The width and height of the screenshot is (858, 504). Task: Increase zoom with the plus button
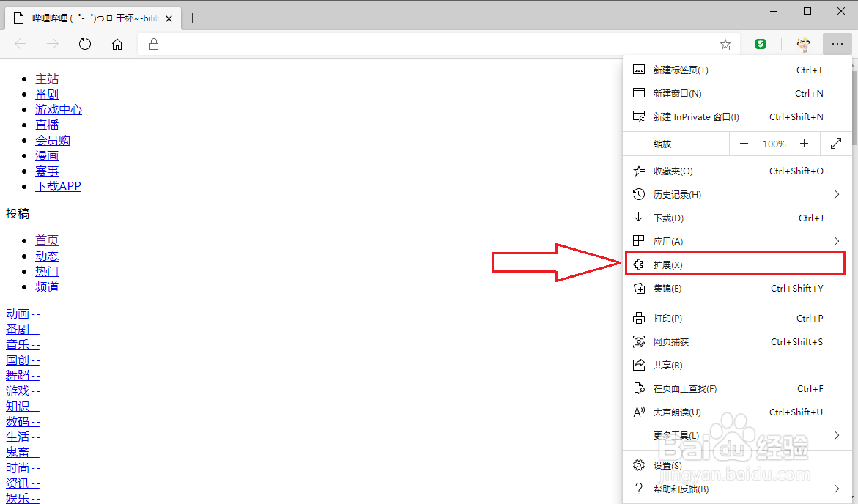[804, 144]
